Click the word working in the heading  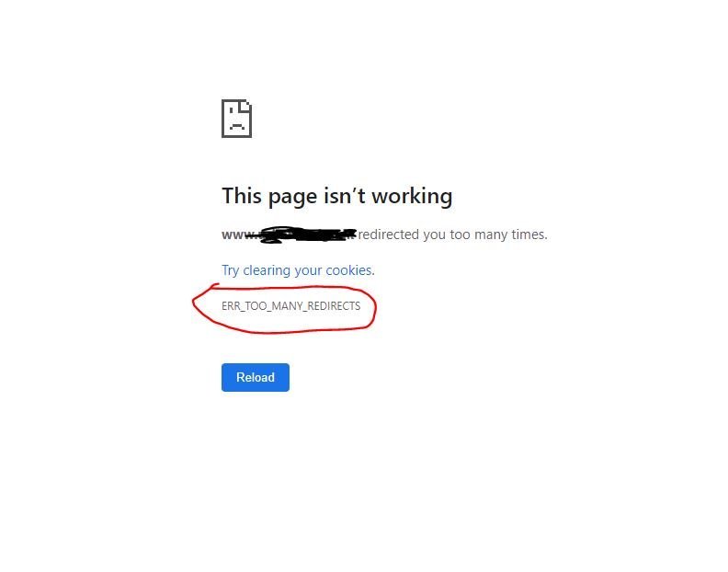[x=413, y=197]
